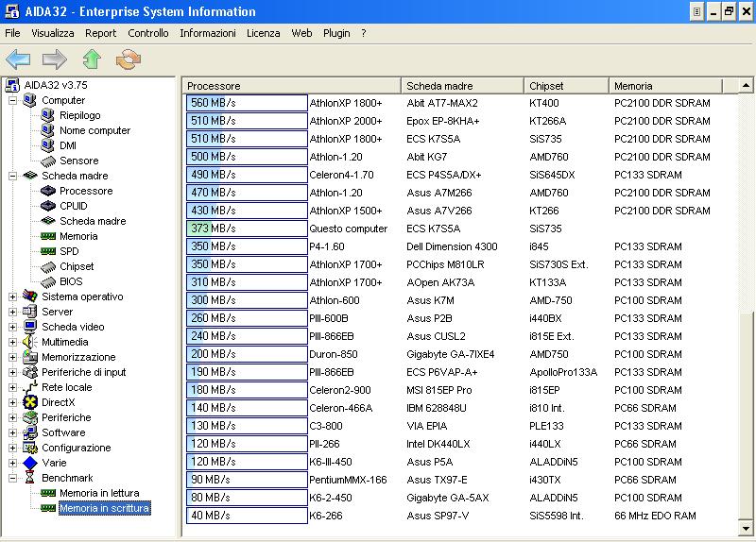Click the DirectX yellow icon

point(30,402)
